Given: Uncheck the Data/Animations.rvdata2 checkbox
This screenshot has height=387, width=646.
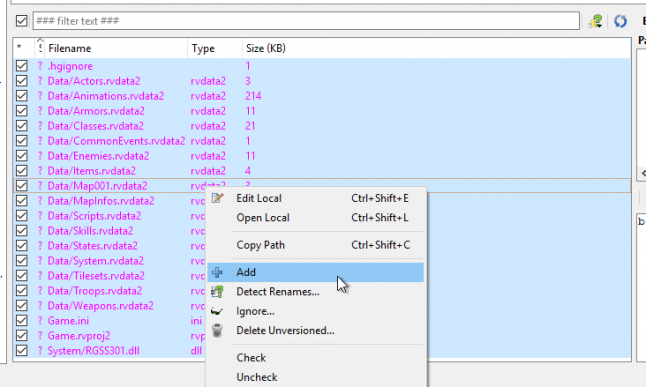Looking at the screenshot, I should (21, 96).
